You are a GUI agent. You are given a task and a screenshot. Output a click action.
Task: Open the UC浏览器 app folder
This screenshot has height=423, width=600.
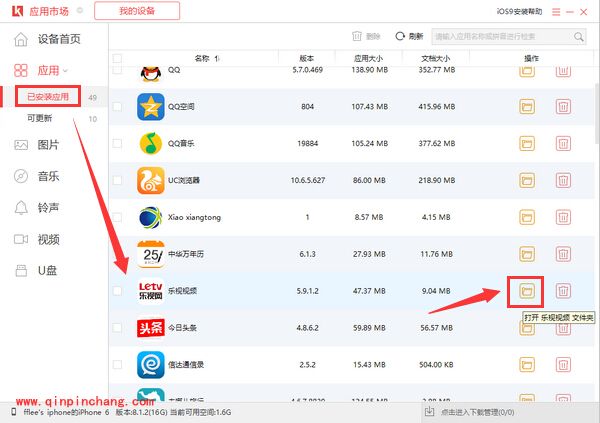pos(527,180)
